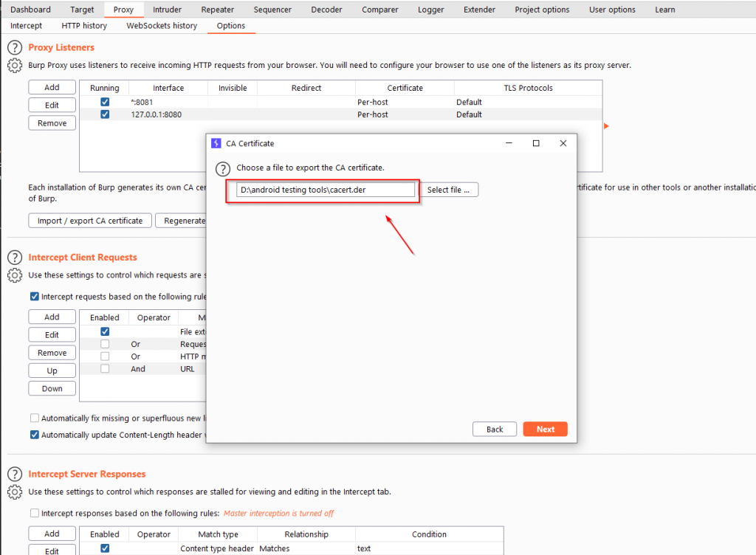Edit the client request interception rule
The image size is (756, 555).
point(52,334)
